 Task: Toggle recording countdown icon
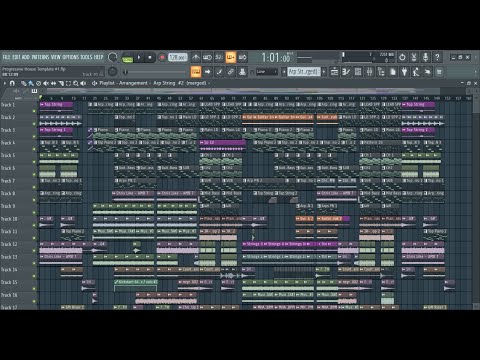pyautogui.click(x=219, y=58)
